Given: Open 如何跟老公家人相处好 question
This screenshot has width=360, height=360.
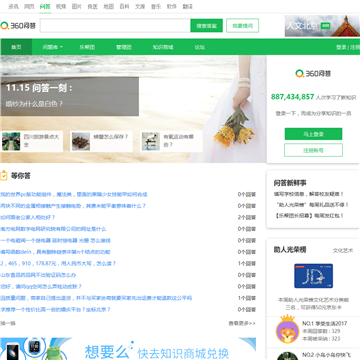Looking at the screenshot, I should [x=28, y=217].
